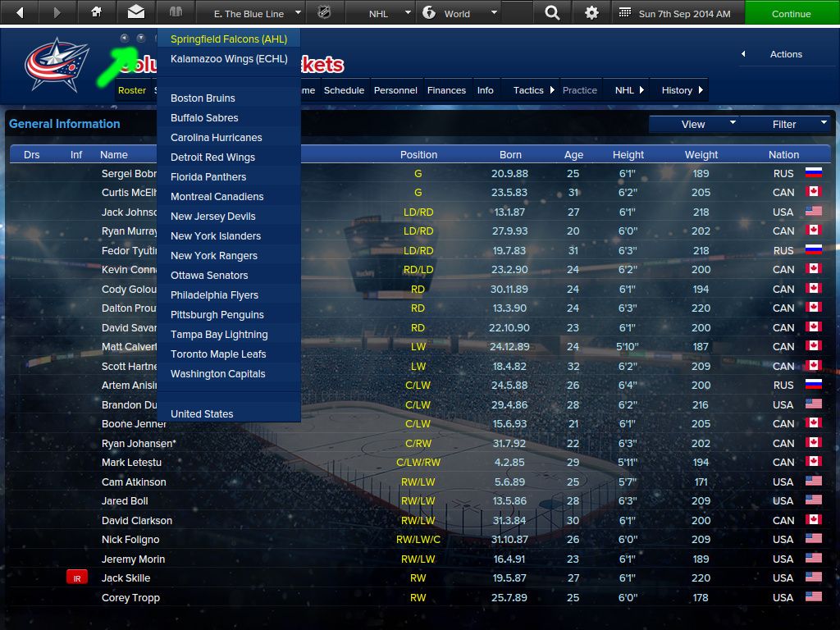Expand the NHL league dropdown
The image size is (840, 630).
coord(409,12)
